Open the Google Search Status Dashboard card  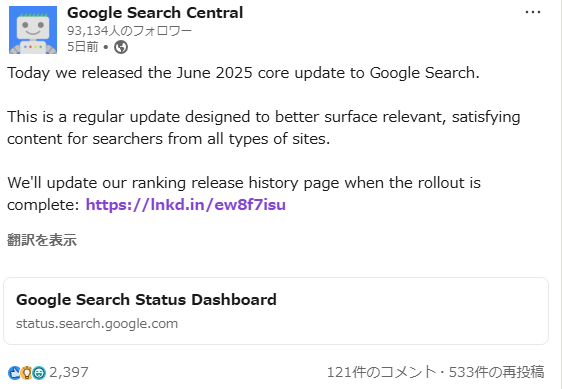[x=276, y=311]
